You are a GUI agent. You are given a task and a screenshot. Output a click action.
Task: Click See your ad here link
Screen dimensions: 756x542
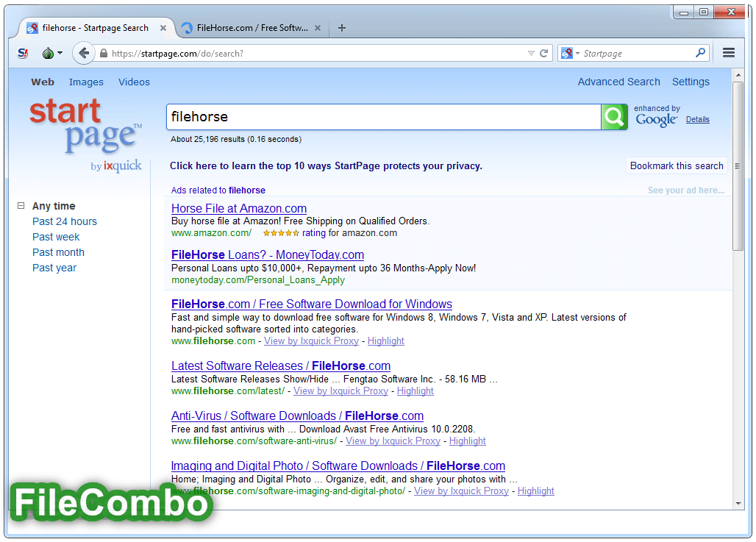[x=685, y=190]
